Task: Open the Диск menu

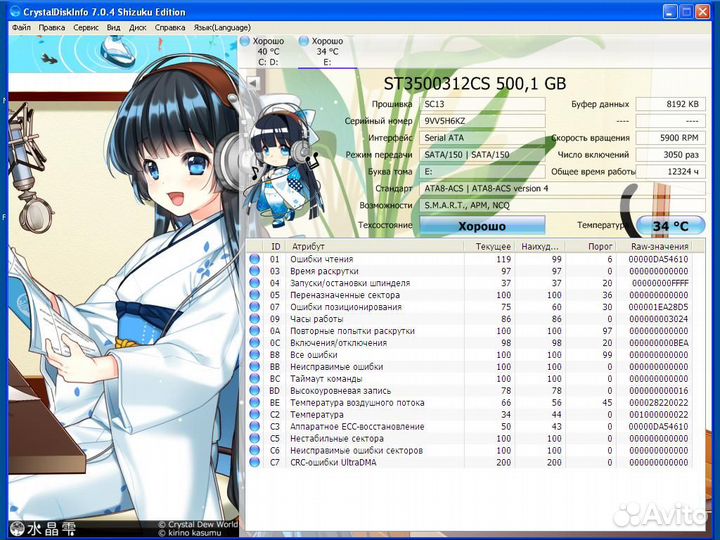Action: pos(137,28)
